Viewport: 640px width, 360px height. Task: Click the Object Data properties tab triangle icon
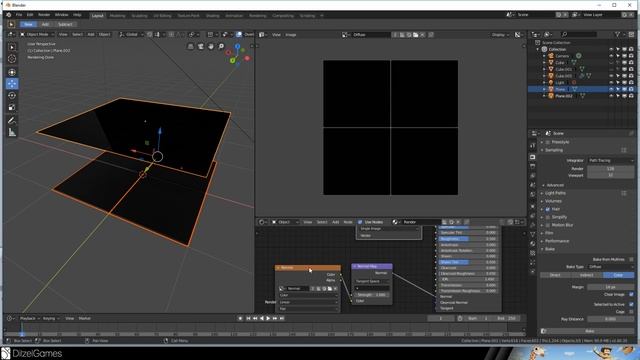click(x=533, y=234)
